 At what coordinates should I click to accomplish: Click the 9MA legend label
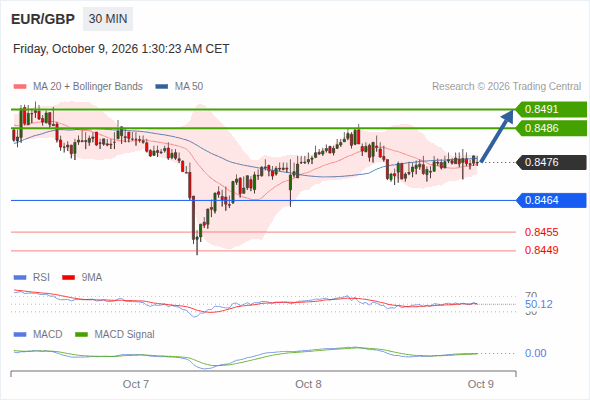92,278
